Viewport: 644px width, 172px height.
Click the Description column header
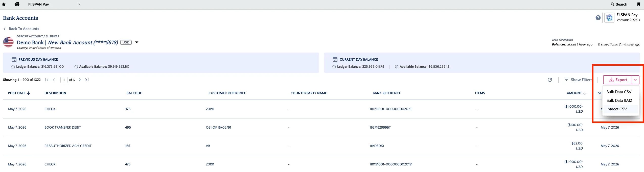point(55,93)
